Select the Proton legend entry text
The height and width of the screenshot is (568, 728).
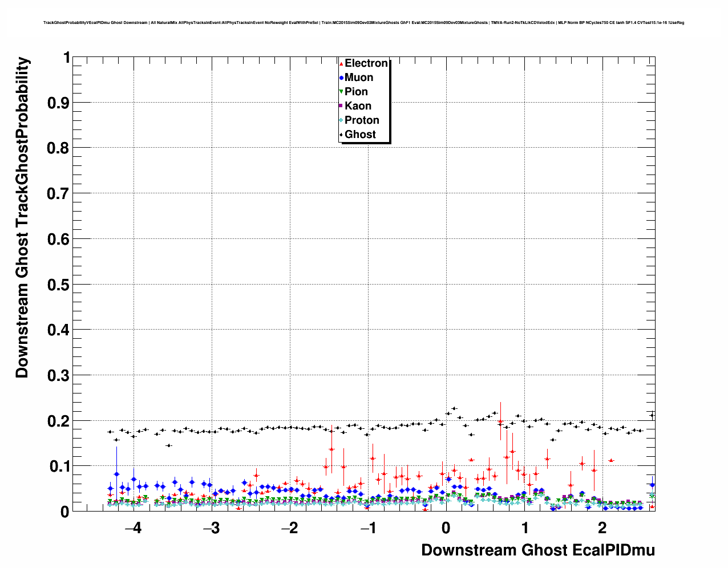click(362, 120)
